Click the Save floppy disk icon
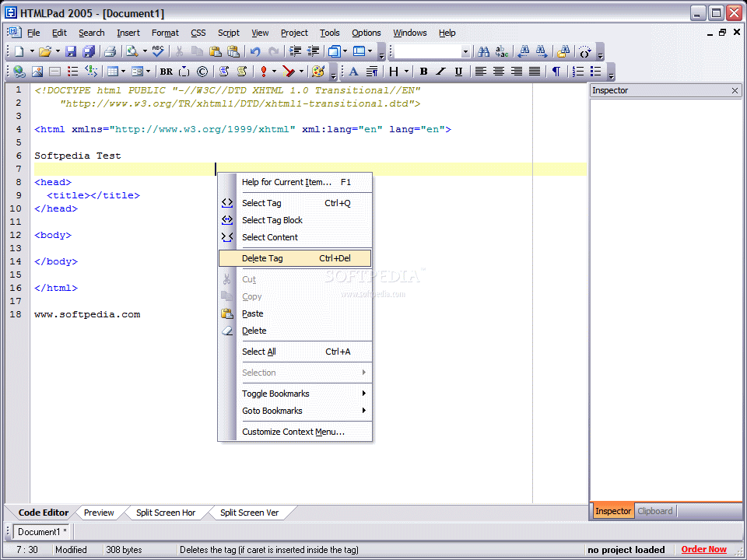747x560 pixels. pyautogui.click(x=71, y=51)
